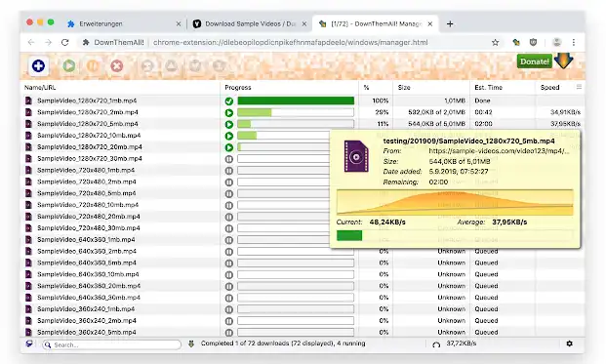Click green check icon of SampleVideo_1280x720_1mb.mp4
Screen dimensions: 606x364
(228, 101)
